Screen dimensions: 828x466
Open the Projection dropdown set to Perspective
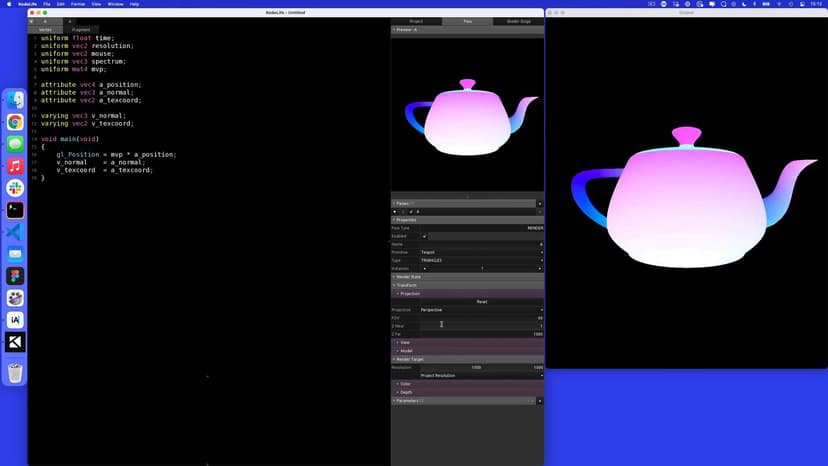tap(481, 310)
